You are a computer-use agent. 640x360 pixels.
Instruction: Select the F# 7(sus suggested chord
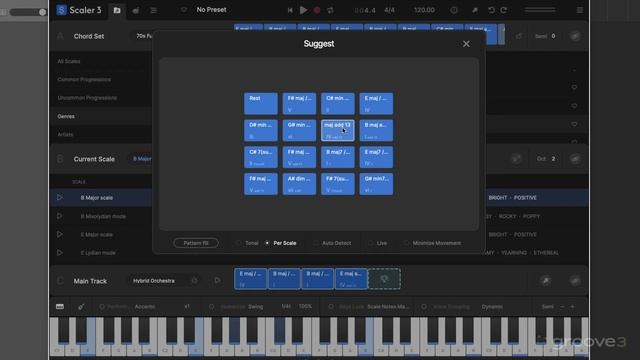pos(338,184)
